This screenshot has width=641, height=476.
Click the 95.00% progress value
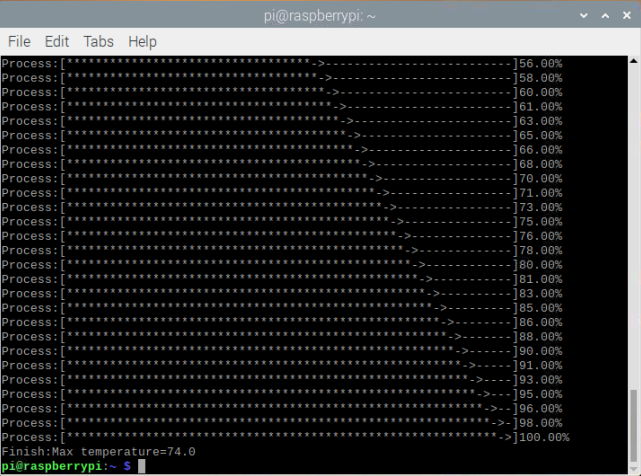[x=540, y=395]
